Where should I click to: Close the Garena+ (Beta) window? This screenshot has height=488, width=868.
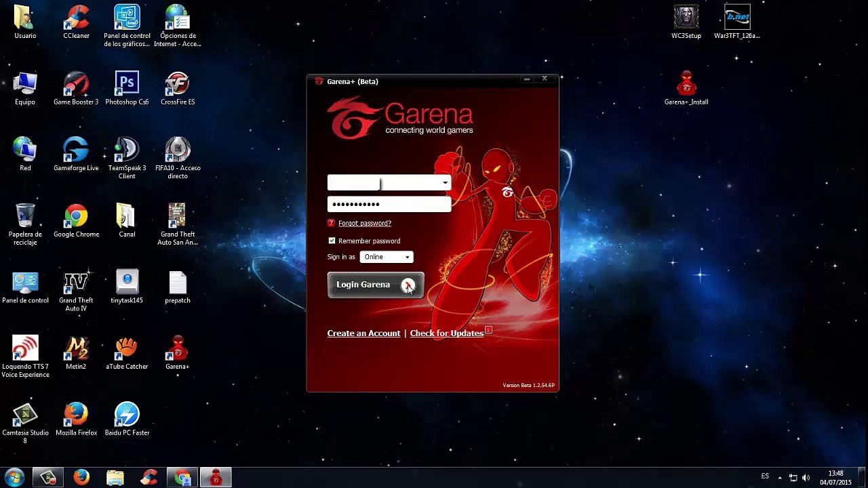(544, 79)
